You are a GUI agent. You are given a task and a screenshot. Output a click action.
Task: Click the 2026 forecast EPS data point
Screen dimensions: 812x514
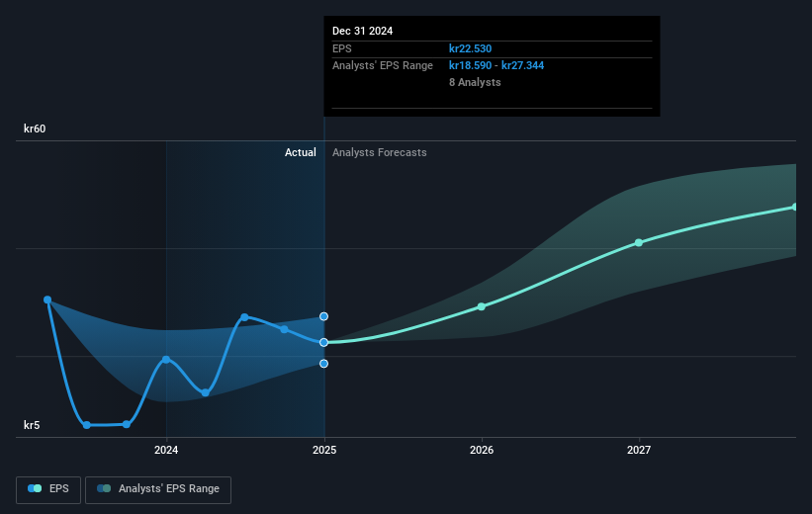(482, 307)
